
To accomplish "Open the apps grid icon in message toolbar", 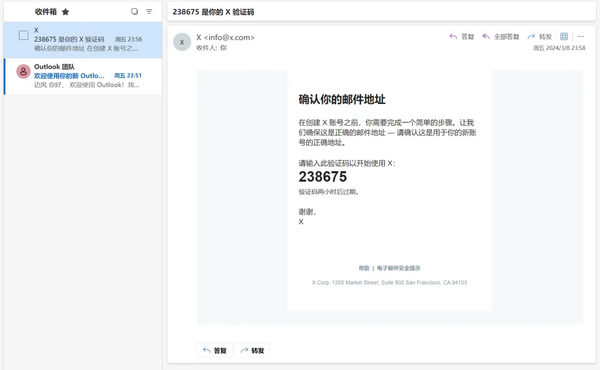I will pyautogui.click(x=564, y=36).
